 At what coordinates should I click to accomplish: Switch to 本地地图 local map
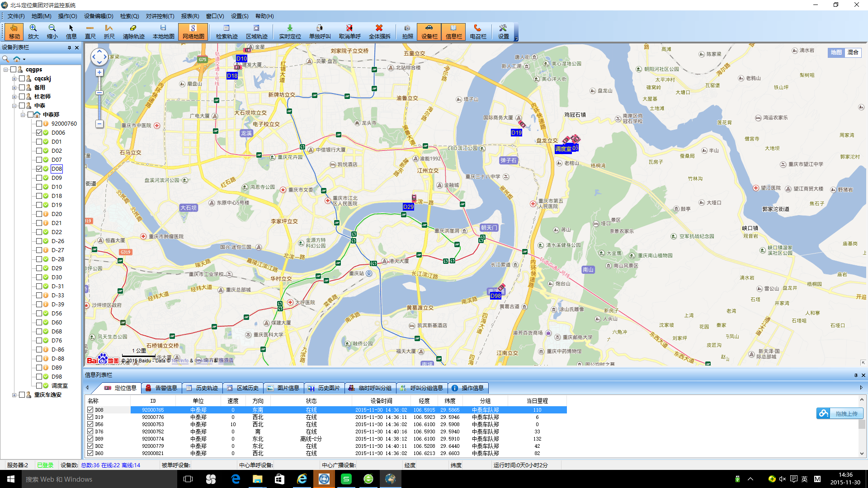point(163,32)
